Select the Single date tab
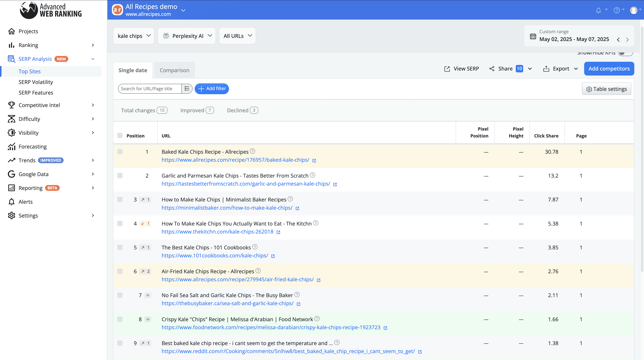Viewport: 644px width, 360px height. (x=133, y=70)
